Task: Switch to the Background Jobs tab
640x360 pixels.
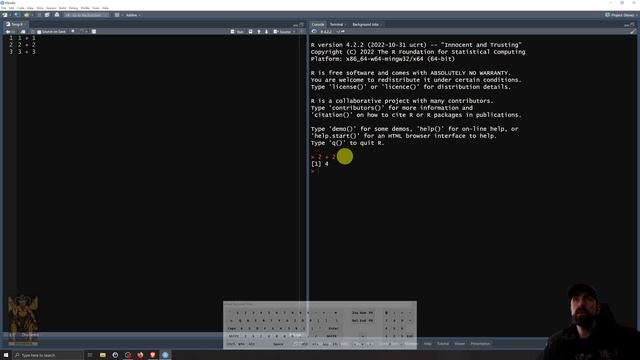Action: point(366,24)
